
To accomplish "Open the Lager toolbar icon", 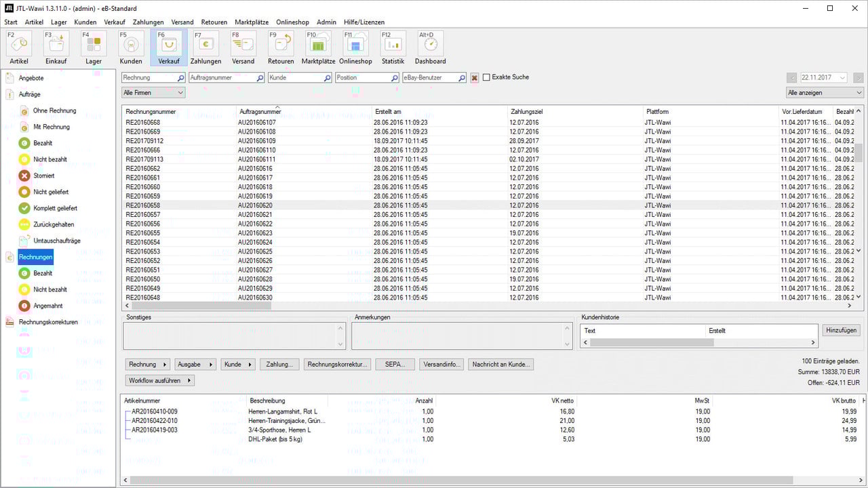I will pos(94,47).
